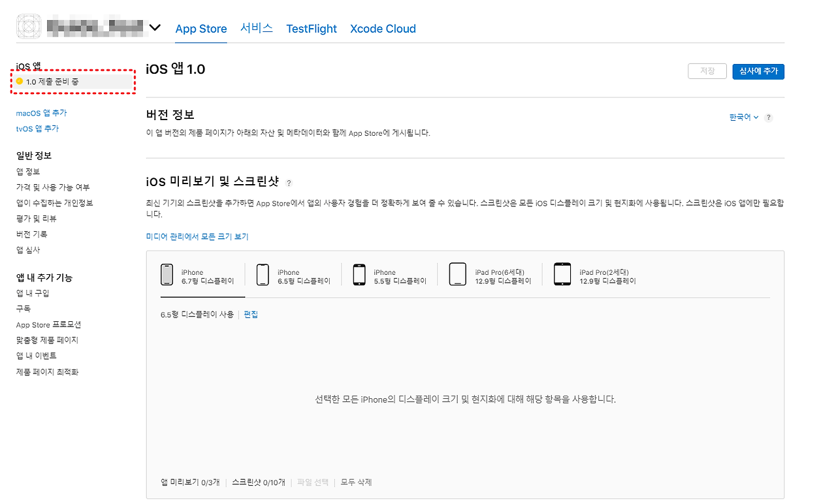
Task: Open the Xcode Cloud tab
Action: [x=383, y=29]
